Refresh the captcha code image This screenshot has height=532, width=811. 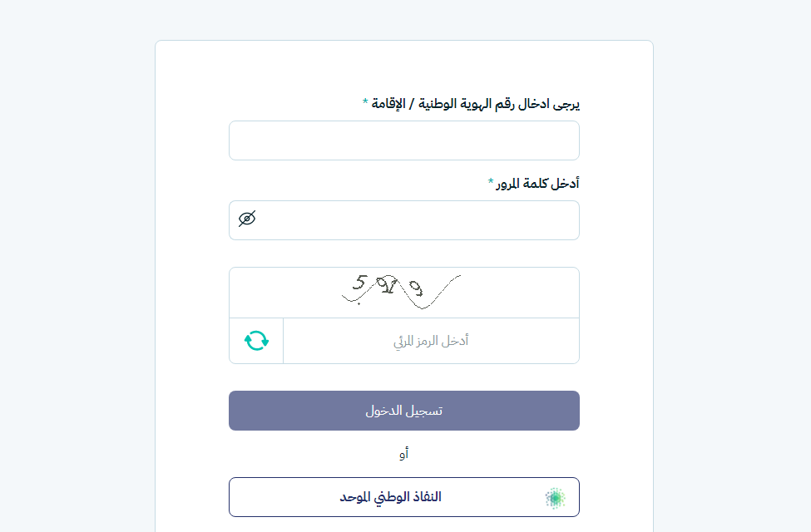(256, 341)
